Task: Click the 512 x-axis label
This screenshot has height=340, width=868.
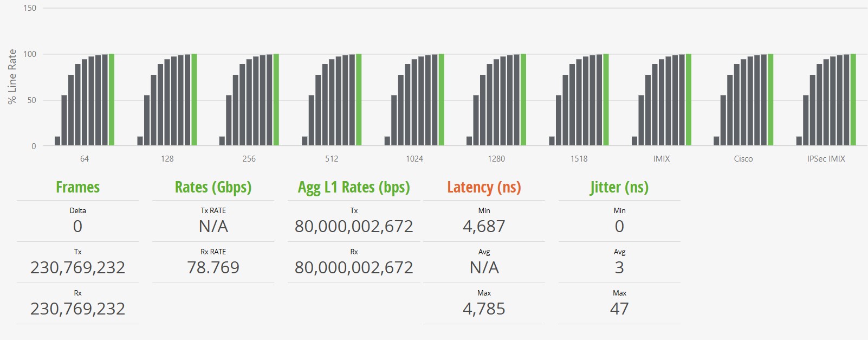Action: pos(332,159)
